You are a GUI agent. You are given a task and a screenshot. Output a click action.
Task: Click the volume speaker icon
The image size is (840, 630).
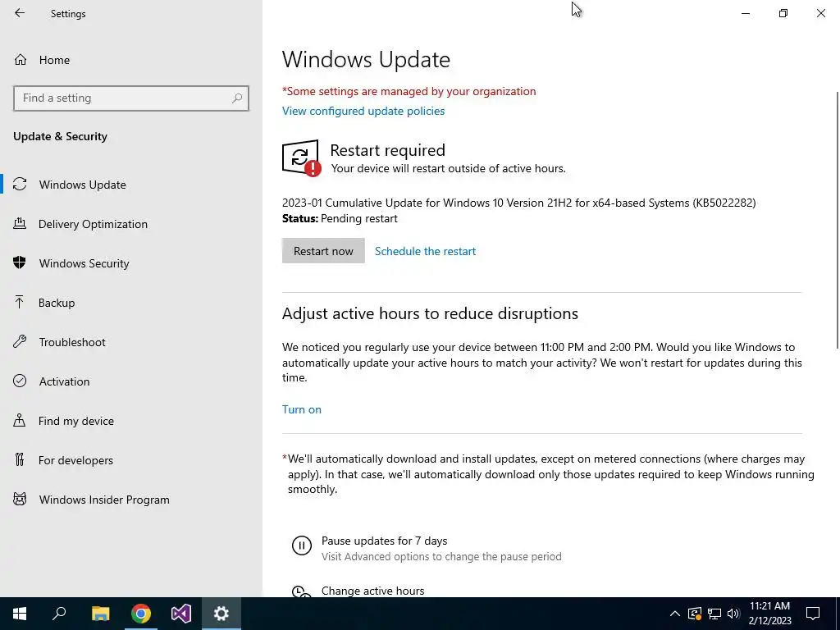pos(733,614)
